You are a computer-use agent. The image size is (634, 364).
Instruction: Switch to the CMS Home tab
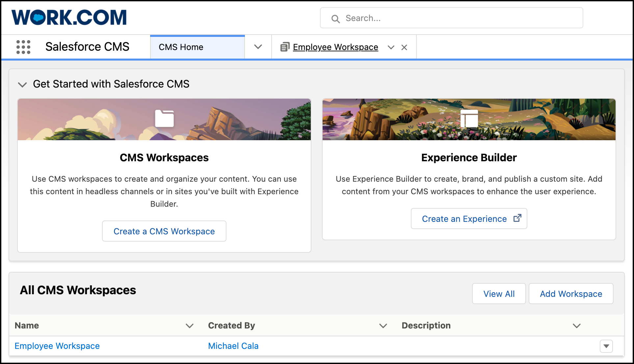pos(198,47)
